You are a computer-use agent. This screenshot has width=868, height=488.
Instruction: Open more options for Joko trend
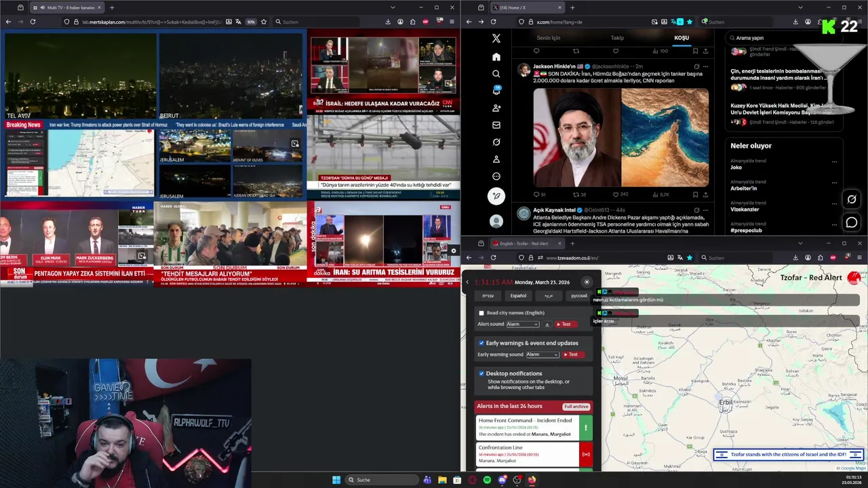(834, 162)
